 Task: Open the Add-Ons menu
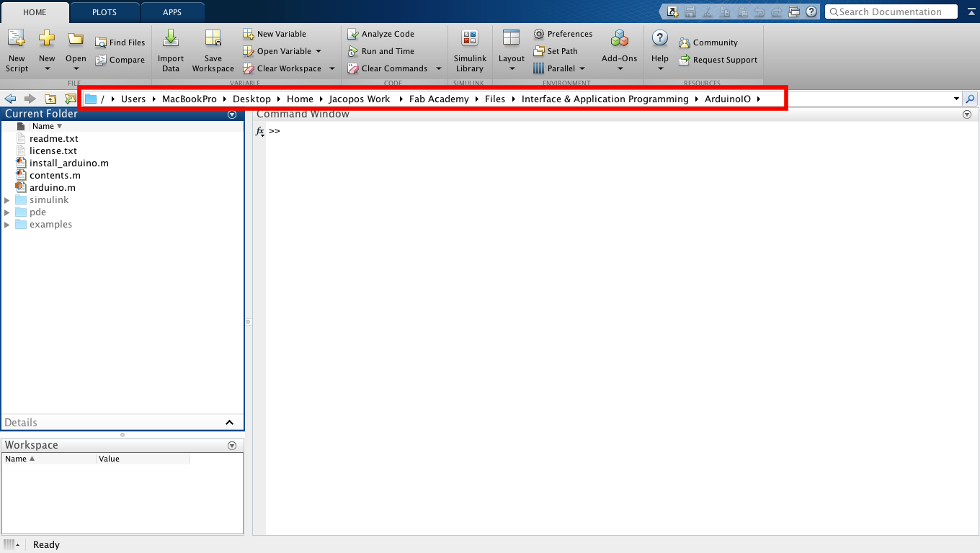(620, 50)
